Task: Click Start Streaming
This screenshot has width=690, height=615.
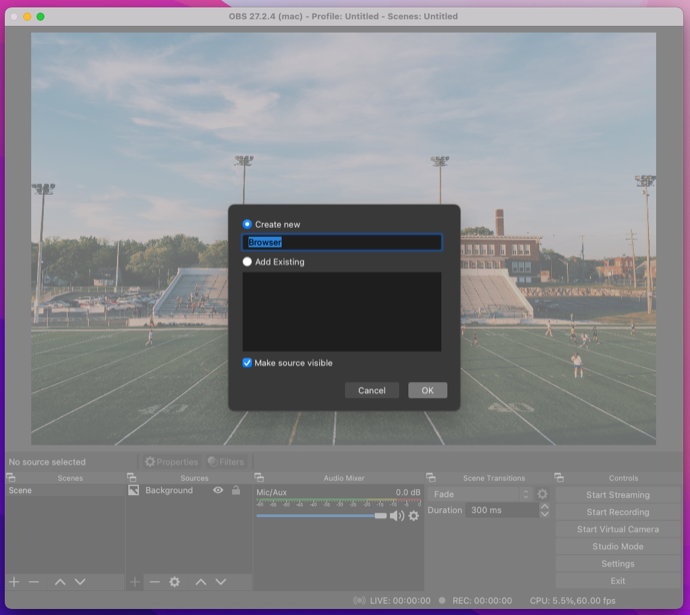Action: click(618, 495)
